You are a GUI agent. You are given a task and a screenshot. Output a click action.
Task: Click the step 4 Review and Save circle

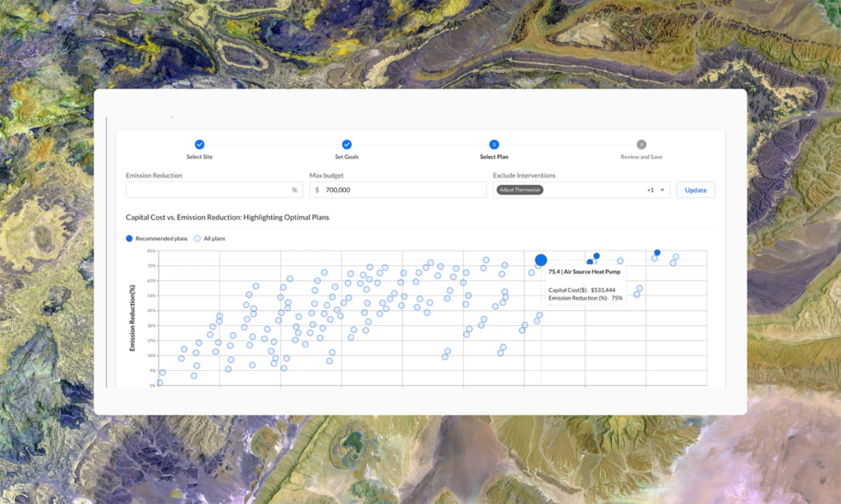pos(641,144)
